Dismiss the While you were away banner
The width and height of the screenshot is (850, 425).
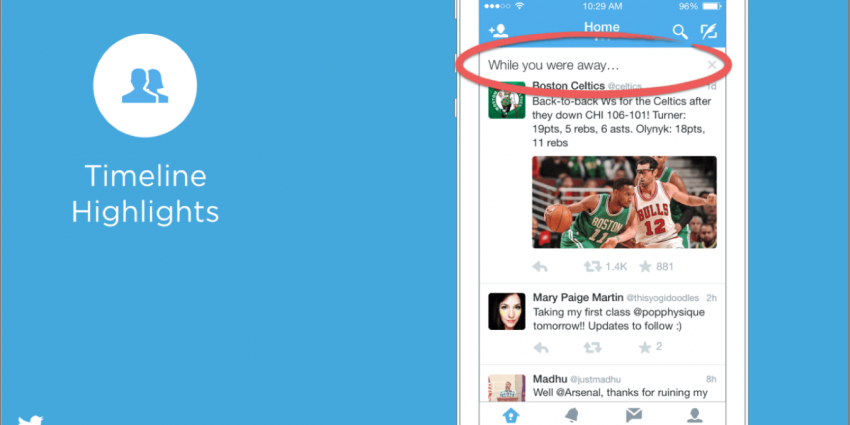[712, 65]
